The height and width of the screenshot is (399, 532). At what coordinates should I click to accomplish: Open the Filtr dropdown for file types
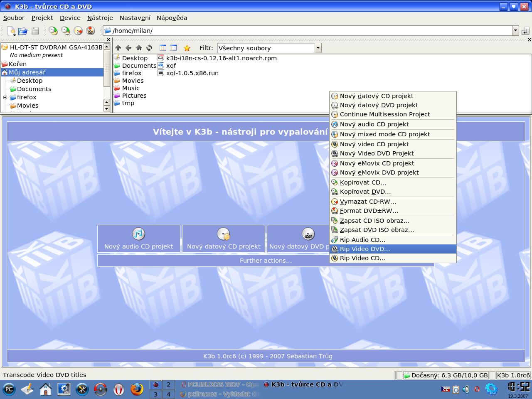tap(318, 48)
